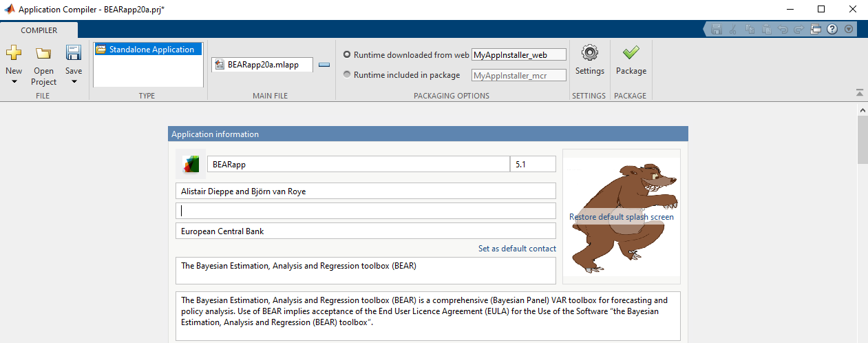Click the Open Project folder icon

point(43,53)
